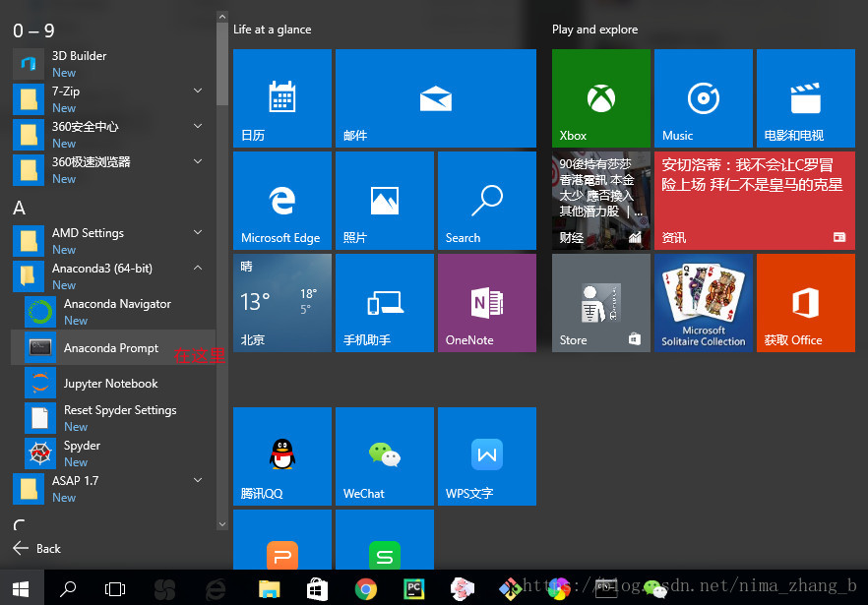
Task: Open the 邮件 mail tile
Action: click(x=436, y=98)
